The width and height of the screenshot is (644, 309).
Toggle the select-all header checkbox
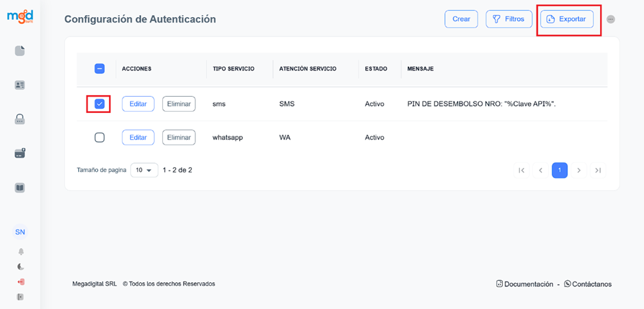(99, 69)
